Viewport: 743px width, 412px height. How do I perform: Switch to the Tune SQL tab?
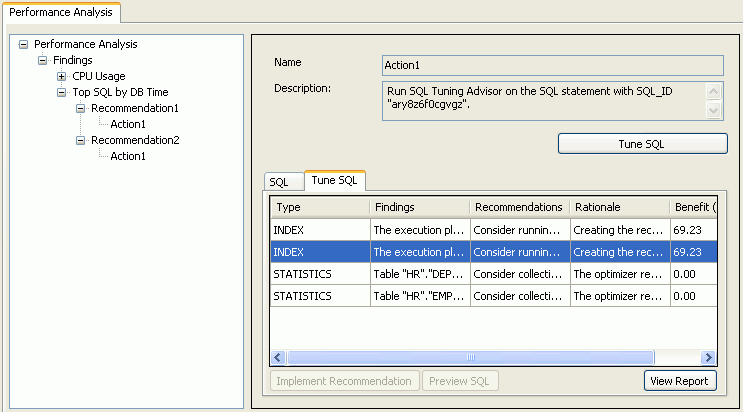(335, 180)
